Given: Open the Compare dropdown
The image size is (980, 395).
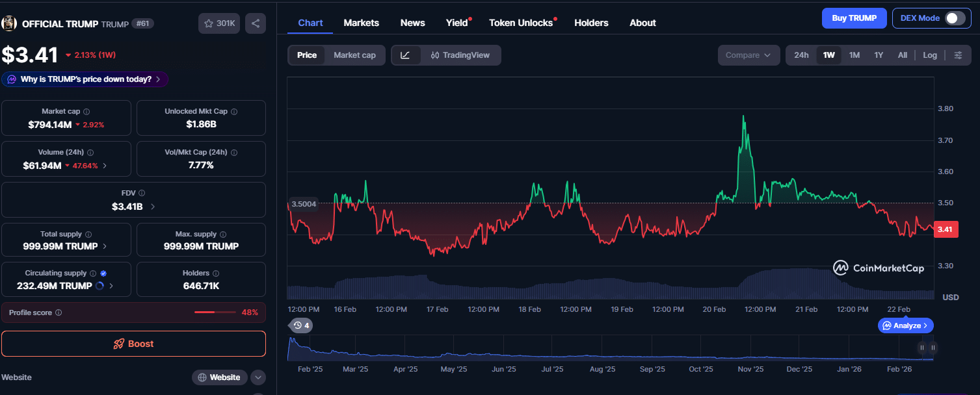Looking at the screenshot, I should pos(748,55).
